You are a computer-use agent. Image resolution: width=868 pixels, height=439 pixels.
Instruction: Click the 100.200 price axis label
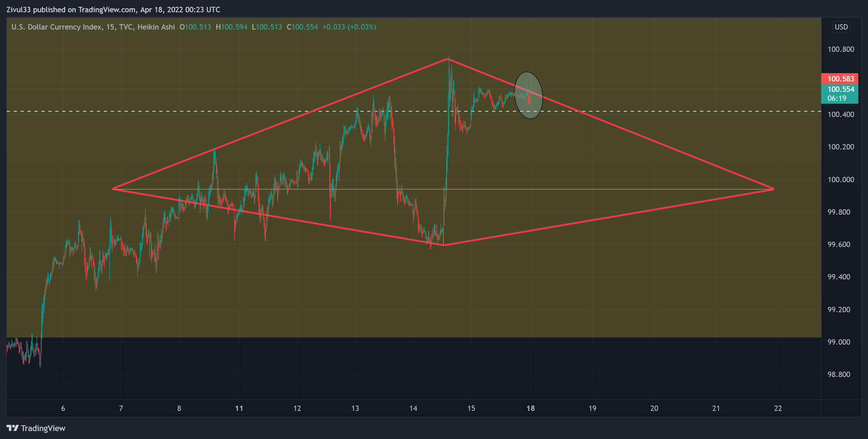tap(841, 147)
